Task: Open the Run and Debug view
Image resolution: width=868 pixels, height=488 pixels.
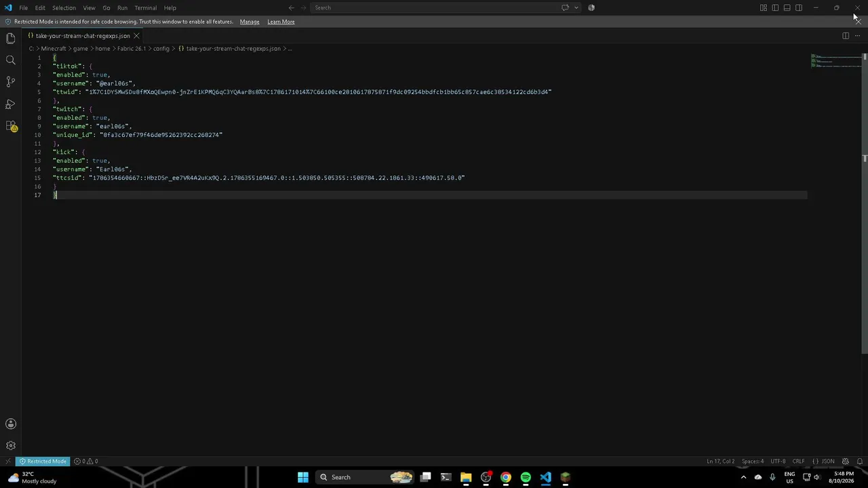Action: pos(11,104)
